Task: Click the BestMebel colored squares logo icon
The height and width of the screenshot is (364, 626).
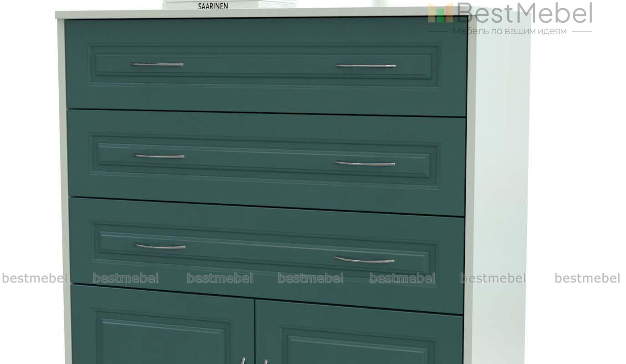Action: [x=440, y=13]
